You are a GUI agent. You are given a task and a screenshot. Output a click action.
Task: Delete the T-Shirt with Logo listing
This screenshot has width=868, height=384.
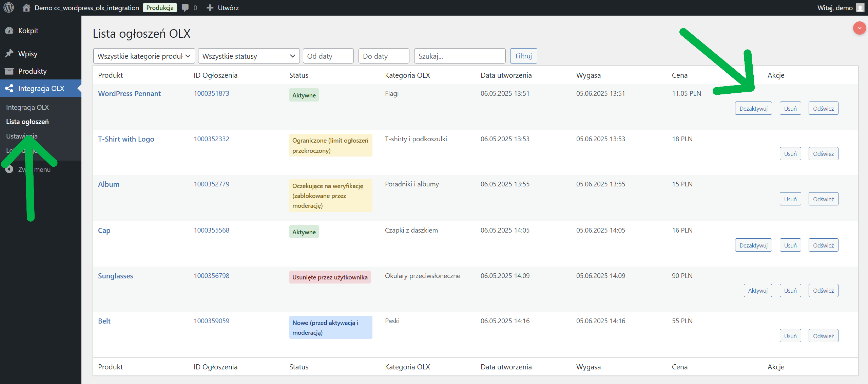click(x=790, y=154)
